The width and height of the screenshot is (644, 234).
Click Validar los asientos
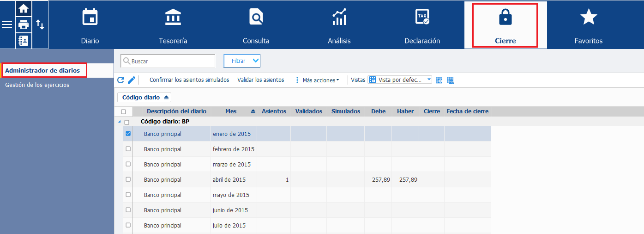261,80
